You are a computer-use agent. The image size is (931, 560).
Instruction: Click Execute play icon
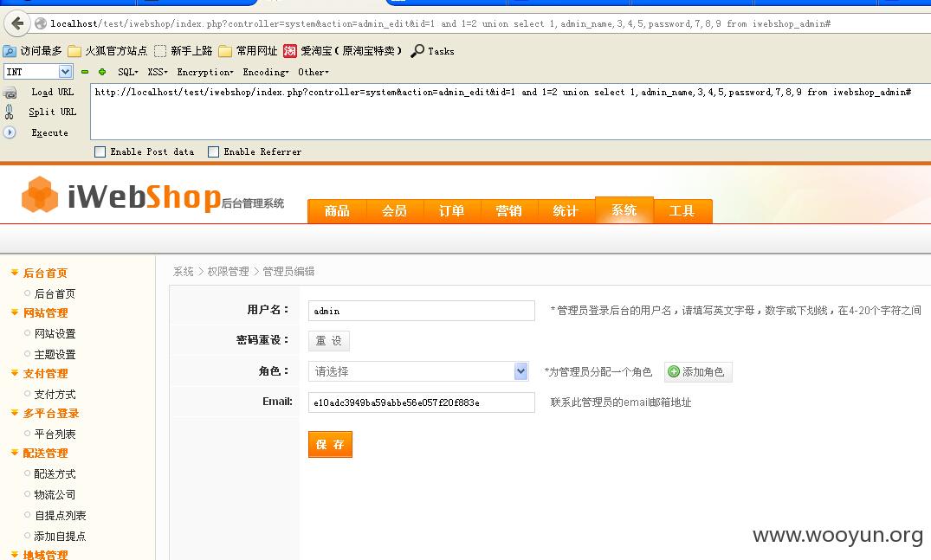(x=10, y=132)
